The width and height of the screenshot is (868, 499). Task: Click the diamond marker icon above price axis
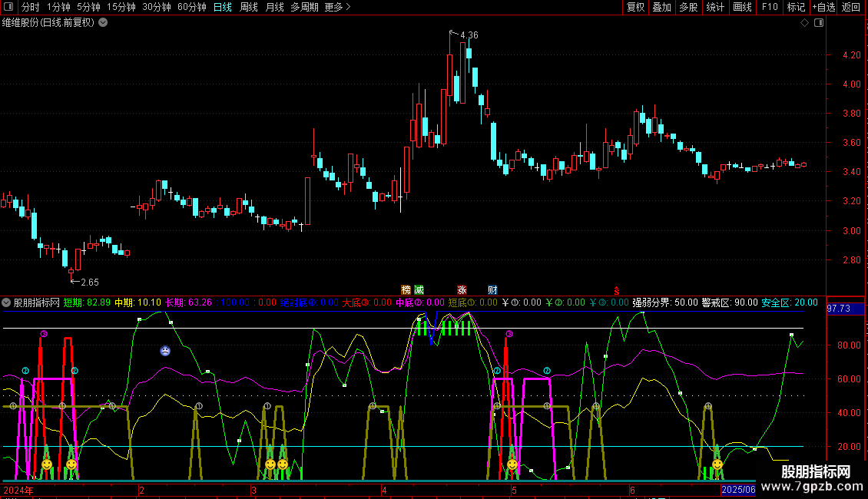(804, 23)
